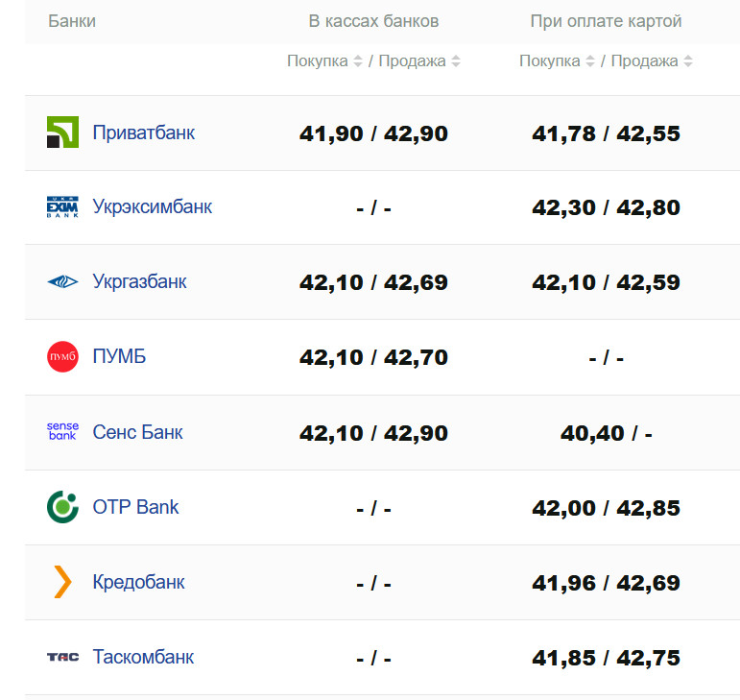Sort card payment rates by Продажа arrows

(688, 61)
